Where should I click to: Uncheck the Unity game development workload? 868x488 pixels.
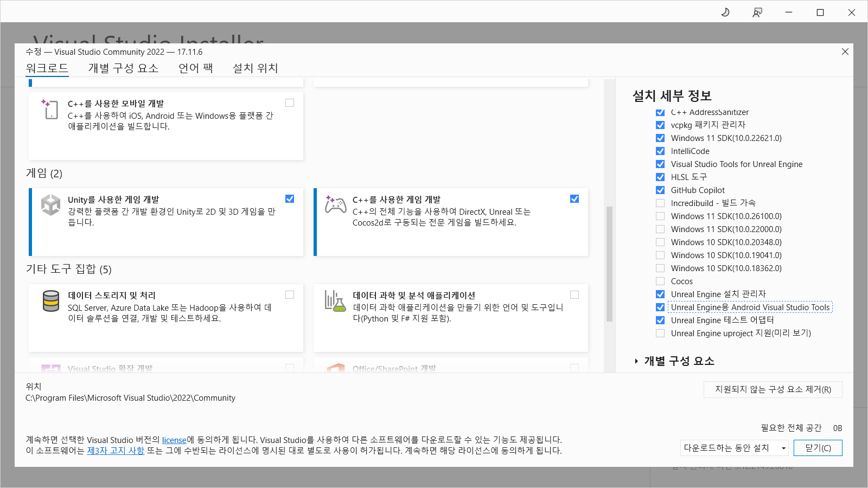click(290, 199)
